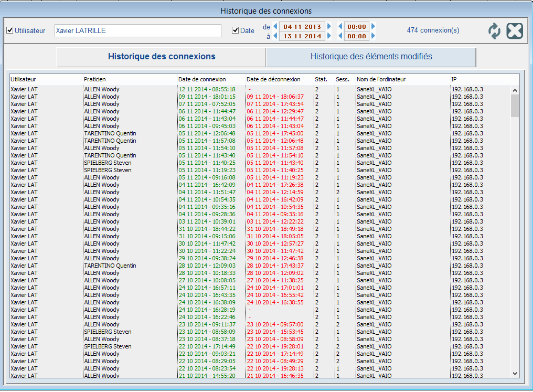Select the Historique des connexions tab
This screenshot has width=533, height=392.
click(x=161, y=57)
